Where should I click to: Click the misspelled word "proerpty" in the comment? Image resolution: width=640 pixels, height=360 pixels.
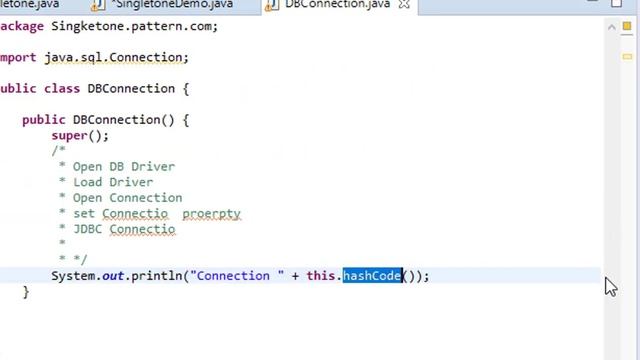click(x=211, y=214)
